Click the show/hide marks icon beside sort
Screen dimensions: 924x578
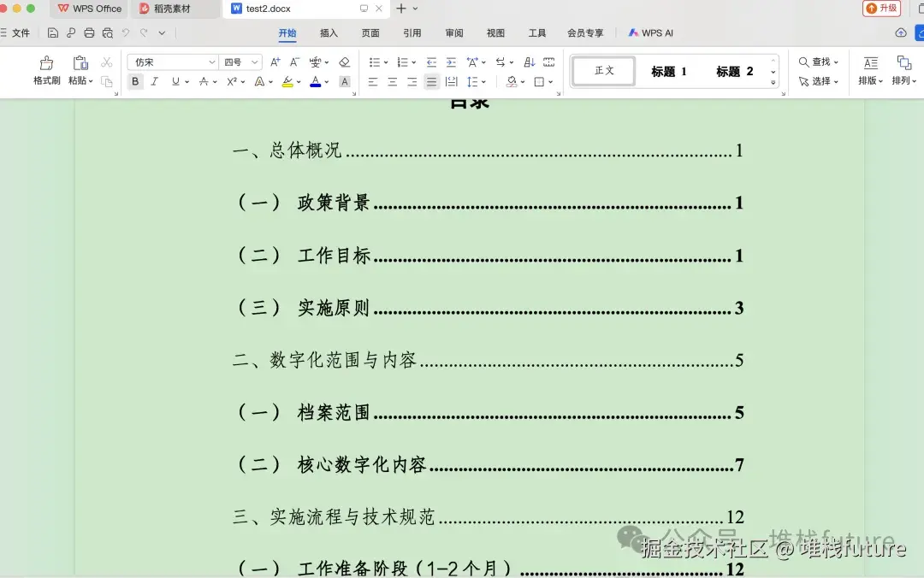(x=549, y=62)
